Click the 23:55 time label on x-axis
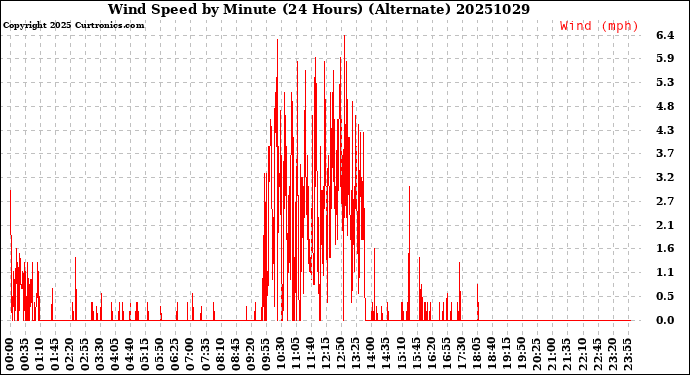 (627, 355)
